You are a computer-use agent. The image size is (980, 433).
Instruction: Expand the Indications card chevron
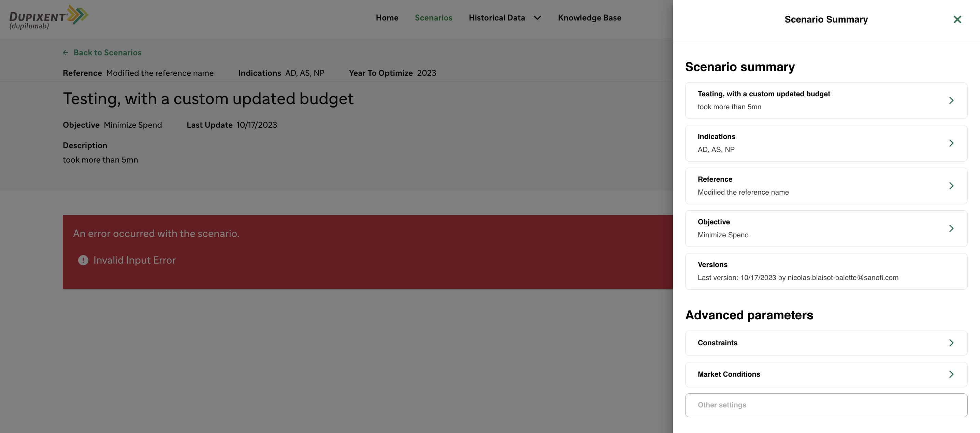click(x=951, y=143)
